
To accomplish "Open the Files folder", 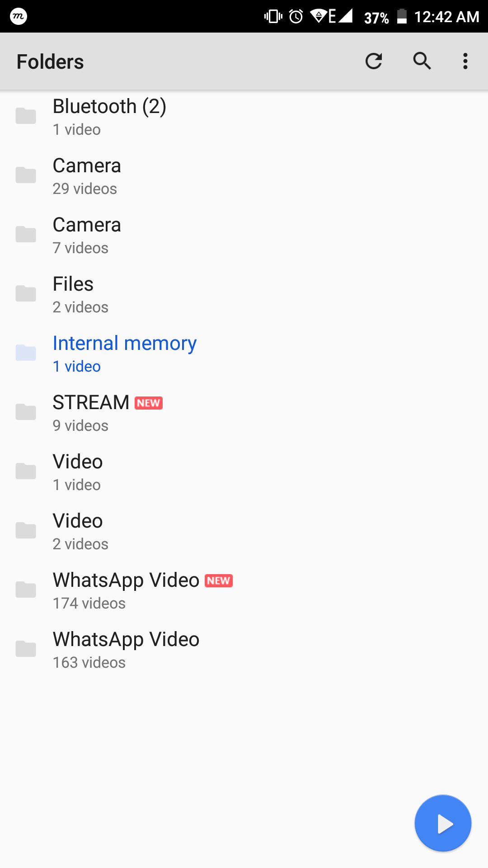I will click(244, 293).
